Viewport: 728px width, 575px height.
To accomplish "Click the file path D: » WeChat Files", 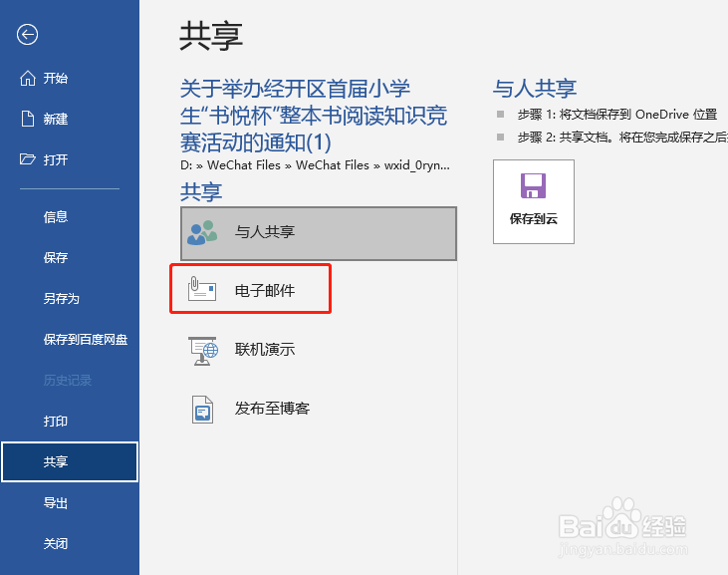I will (315, 165).
